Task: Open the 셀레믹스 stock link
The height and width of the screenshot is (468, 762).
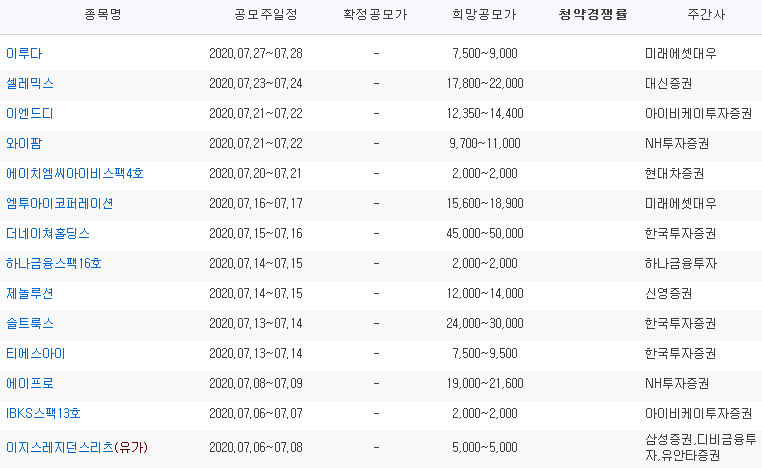Action: 30,83
